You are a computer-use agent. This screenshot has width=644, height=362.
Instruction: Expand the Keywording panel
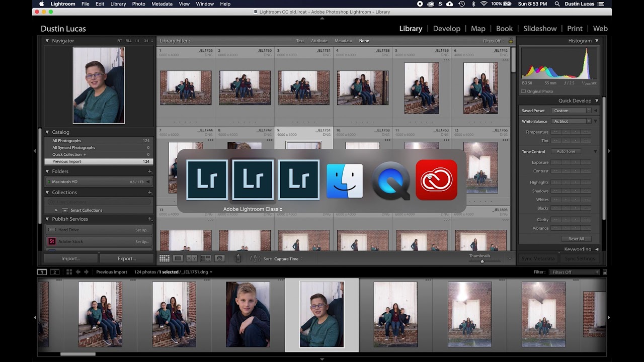(x=597, y=249)
